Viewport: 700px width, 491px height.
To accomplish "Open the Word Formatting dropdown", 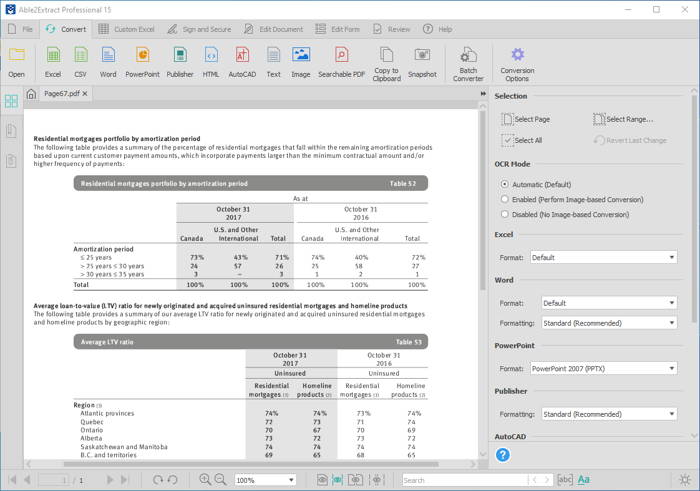I will (x=609, y=323).
